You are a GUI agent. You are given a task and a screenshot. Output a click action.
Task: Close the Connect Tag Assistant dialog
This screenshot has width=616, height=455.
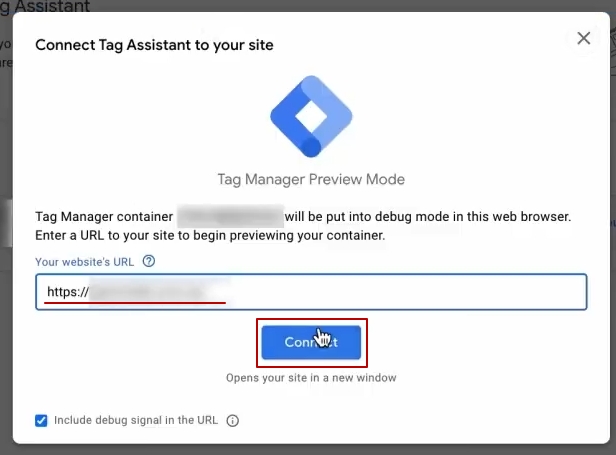pos(584,39)
